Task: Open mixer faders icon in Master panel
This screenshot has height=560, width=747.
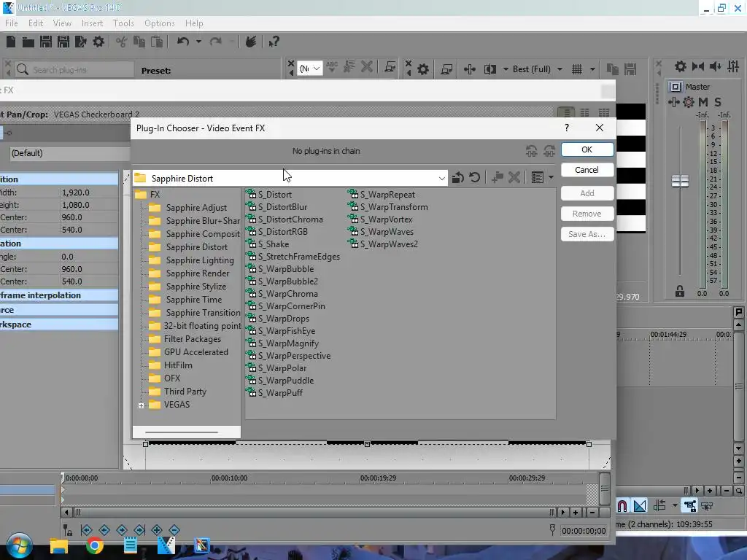Action: click(x=733, y=66)
